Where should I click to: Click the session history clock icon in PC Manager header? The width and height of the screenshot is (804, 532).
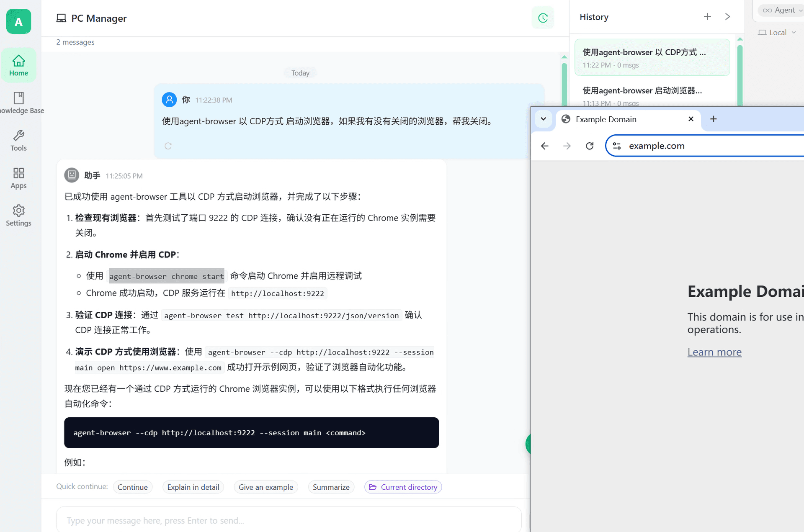[543, 18]
